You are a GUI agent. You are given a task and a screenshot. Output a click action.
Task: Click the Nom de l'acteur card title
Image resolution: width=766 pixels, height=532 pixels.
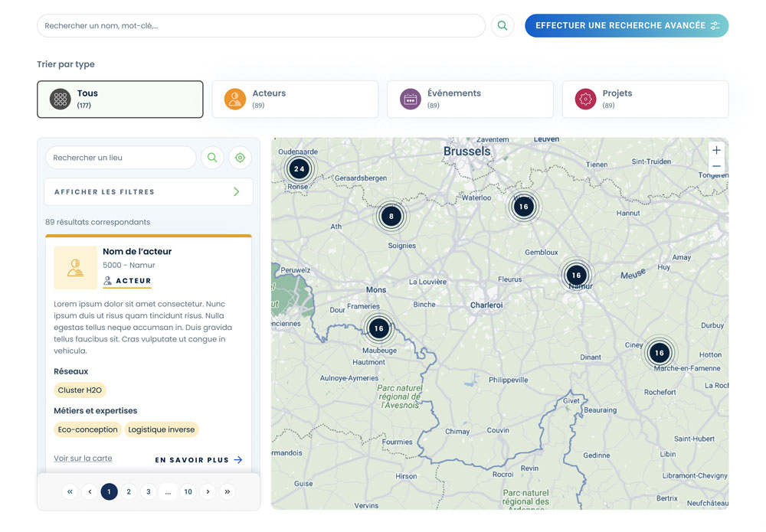tap(137, 251)
